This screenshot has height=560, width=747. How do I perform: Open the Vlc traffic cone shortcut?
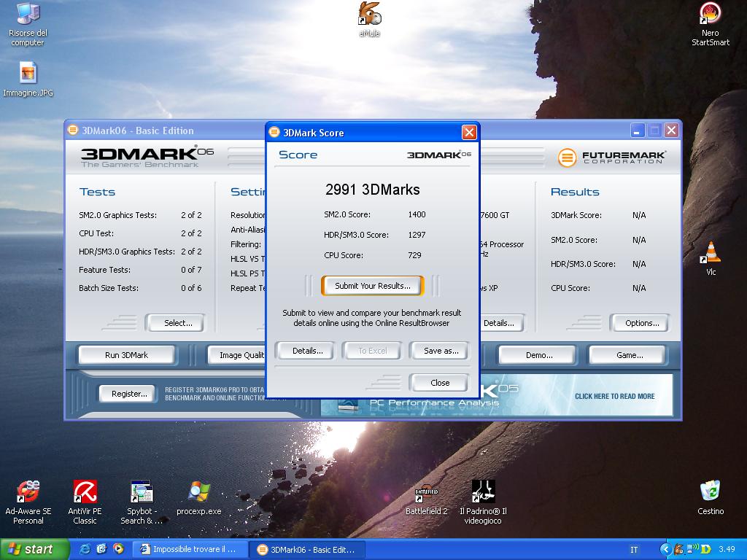tap(711, 258)
